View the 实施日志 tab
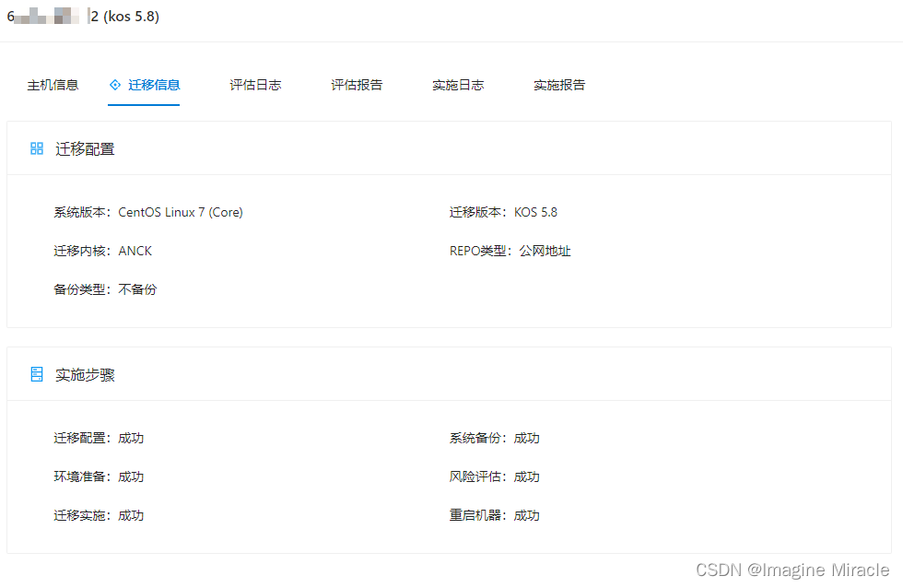This screenshot has height=588, width=903. (458, 85)
